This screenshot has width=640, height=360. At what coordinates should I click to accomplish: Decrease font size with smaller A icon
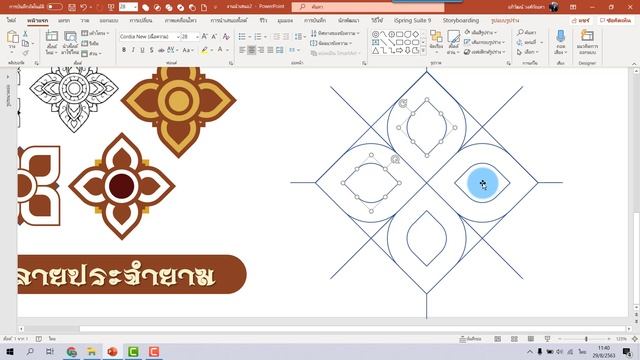214,37
